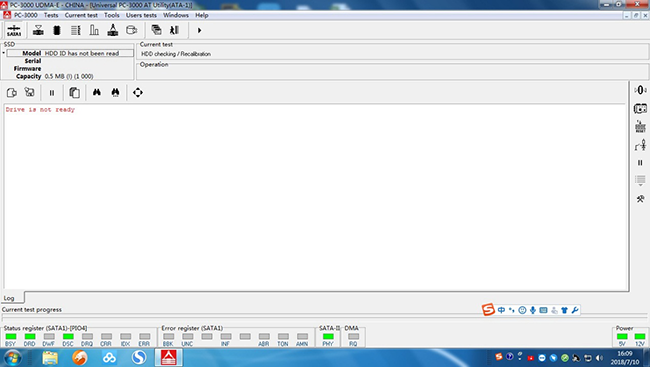
Task: Click the copy log icon
Action: (75, 92)
